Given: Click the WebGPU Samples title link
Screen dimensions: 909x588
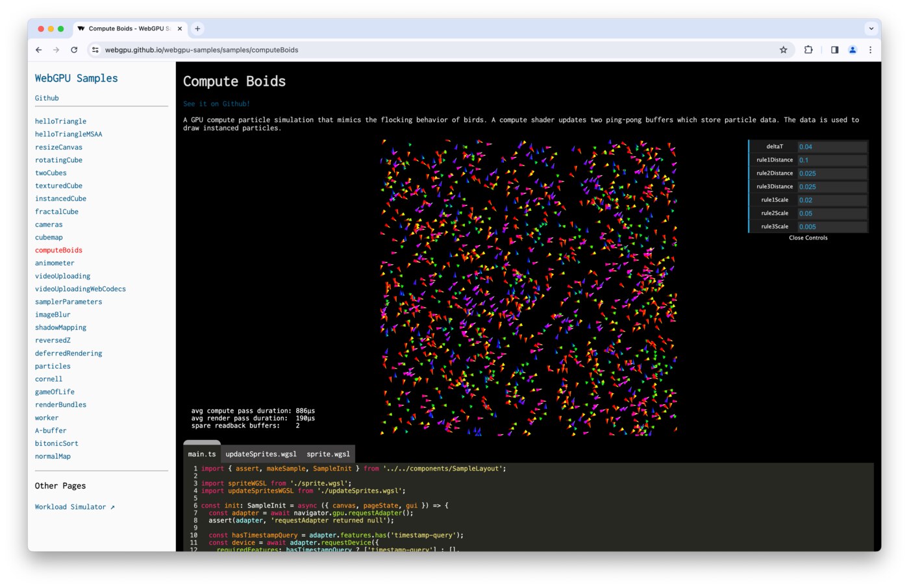Looking at the screenshot, I should tap(77, 79).
